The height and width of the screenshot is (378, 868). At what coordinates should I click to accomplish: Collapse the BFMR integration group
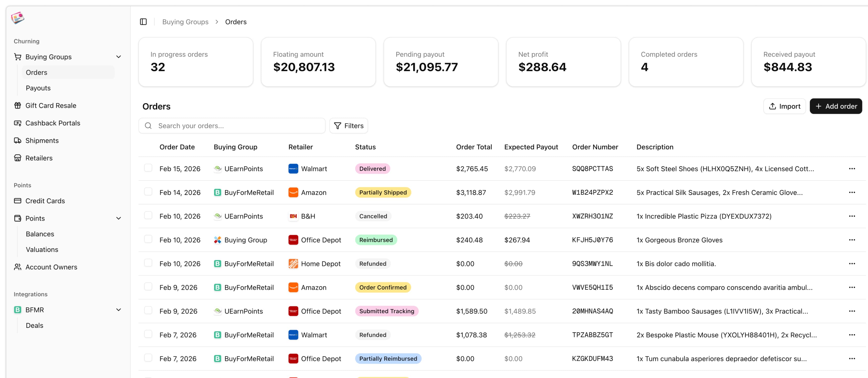click(118, 309)
